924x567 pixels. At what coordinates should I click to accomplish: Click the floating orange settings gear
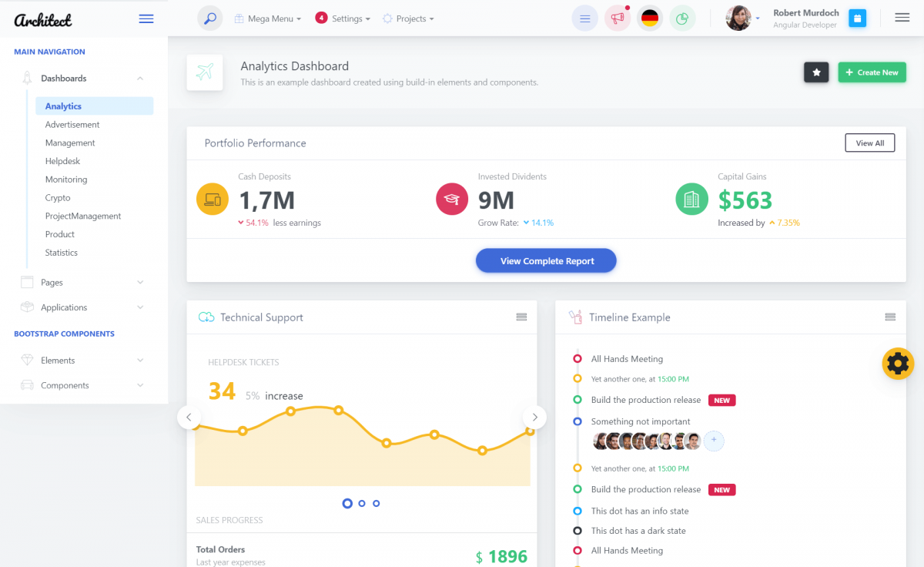tap(898, 363)
